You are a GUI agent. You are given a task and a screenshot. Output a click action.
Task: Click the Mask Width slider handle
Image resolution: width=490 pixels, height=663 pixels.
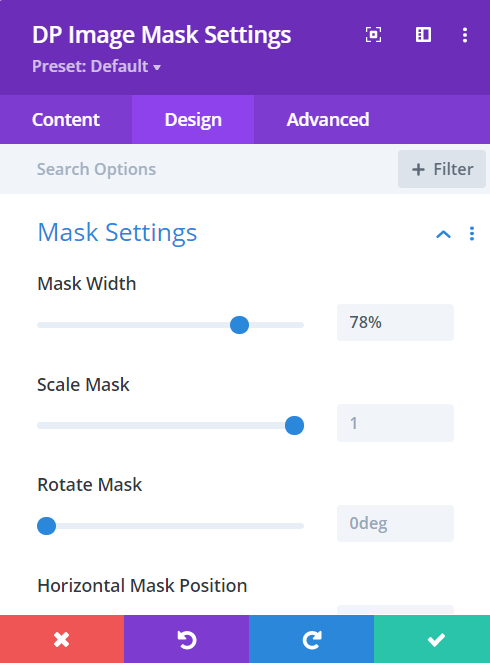tap(239, 325)
